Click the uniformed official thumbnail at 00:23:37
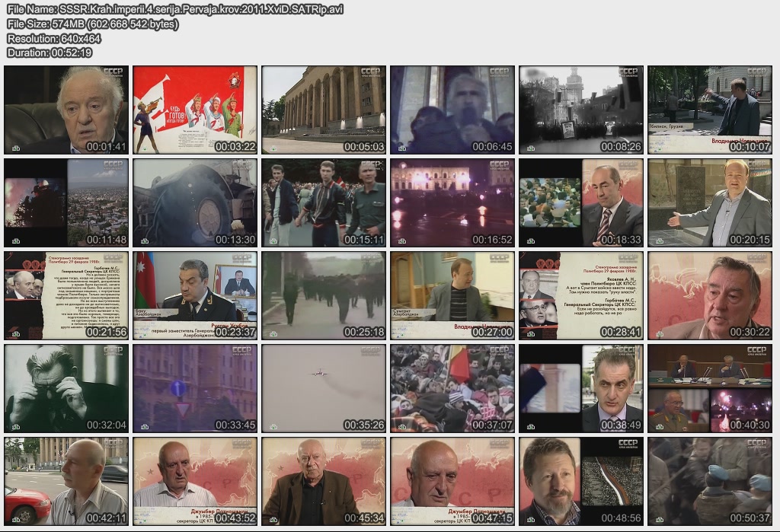Image resolution: width=780 pixels, height=532 pixels. (x=195, y=295)
